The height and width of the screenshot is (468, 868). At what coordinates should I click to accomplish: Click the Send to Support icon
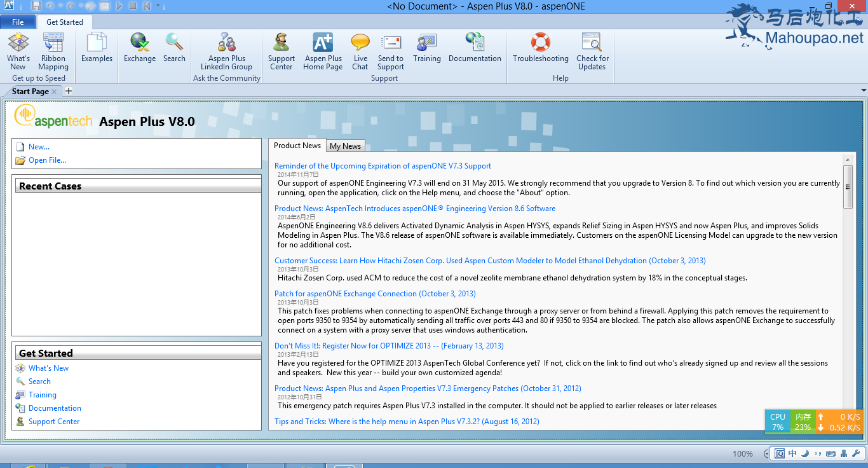[390, 52]
